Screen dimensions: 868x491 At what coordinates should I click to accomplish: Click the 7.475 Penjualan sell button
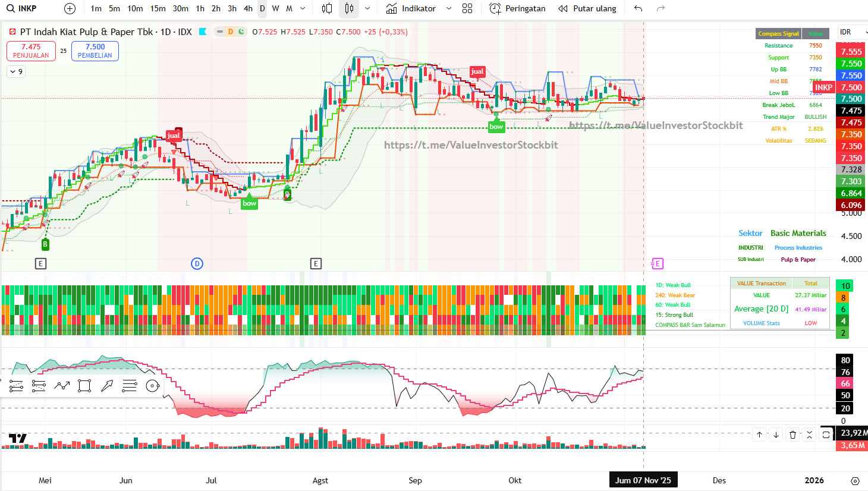coord(31,51)
